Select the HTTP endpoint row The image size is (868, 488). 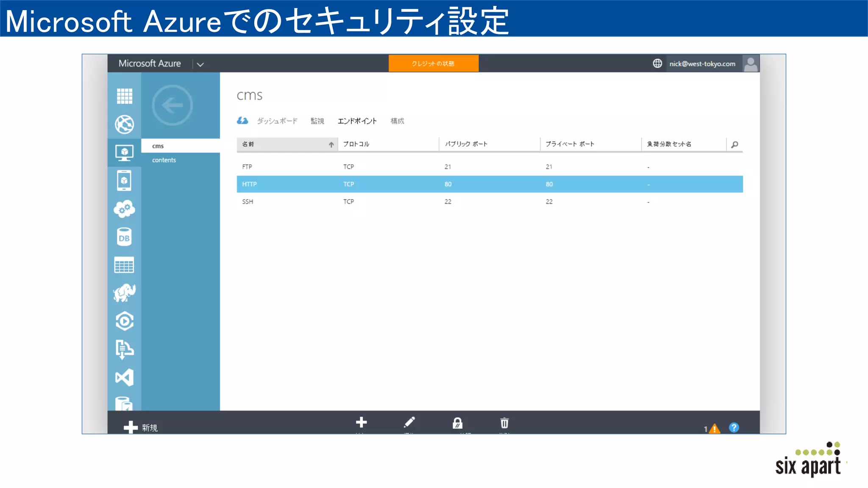click(490, 184)
